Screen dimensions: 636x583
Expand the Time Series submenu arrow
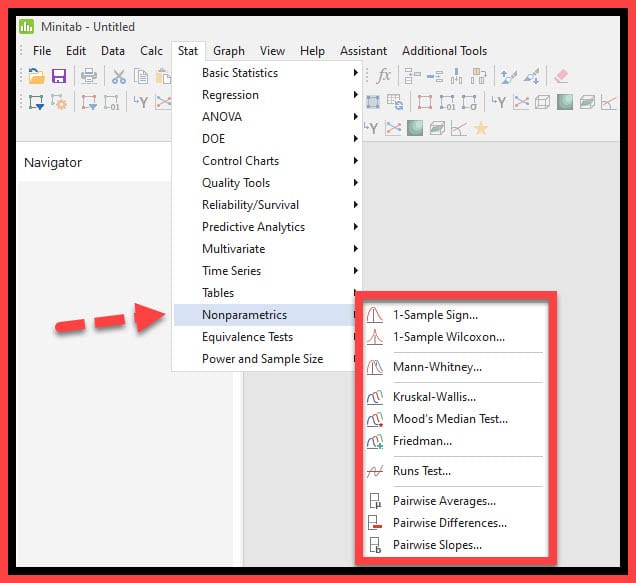(x=356, y=271)
